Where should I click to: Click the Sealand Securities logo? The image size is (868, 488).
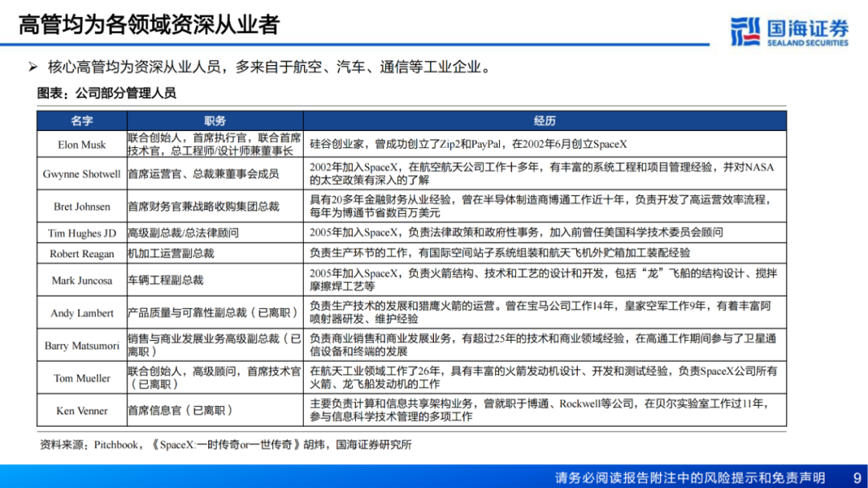coord(789,31)
